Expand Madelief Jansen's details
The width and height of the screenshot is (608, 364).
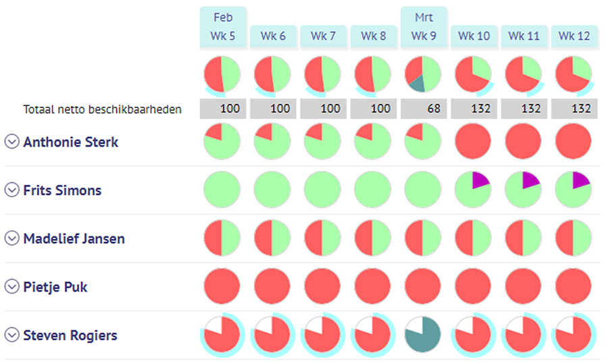click(x=11, y=239)
